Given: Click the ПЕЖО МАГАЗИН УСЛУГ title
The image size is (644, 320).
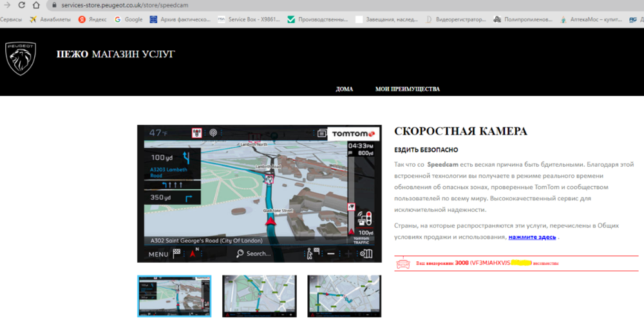Looking at the screenshot, I should click(x=115, y=54).
